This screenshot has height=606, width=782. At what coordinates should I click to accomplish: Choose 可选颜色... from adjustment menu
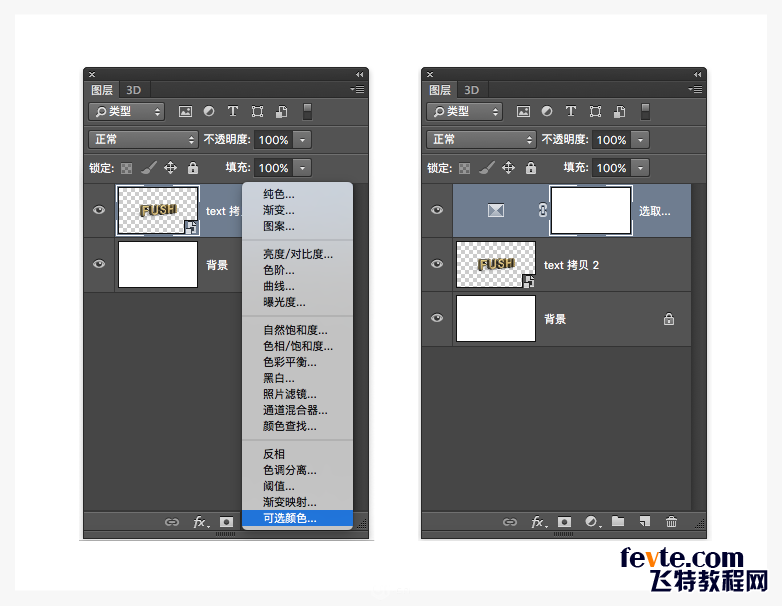point(297,518)
